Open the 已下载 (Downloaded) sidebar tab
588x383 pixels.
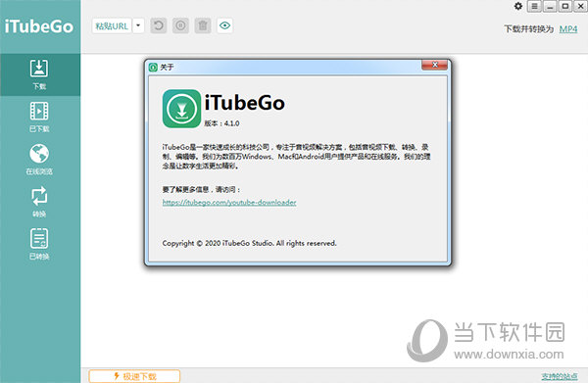[x=39, y=117]
